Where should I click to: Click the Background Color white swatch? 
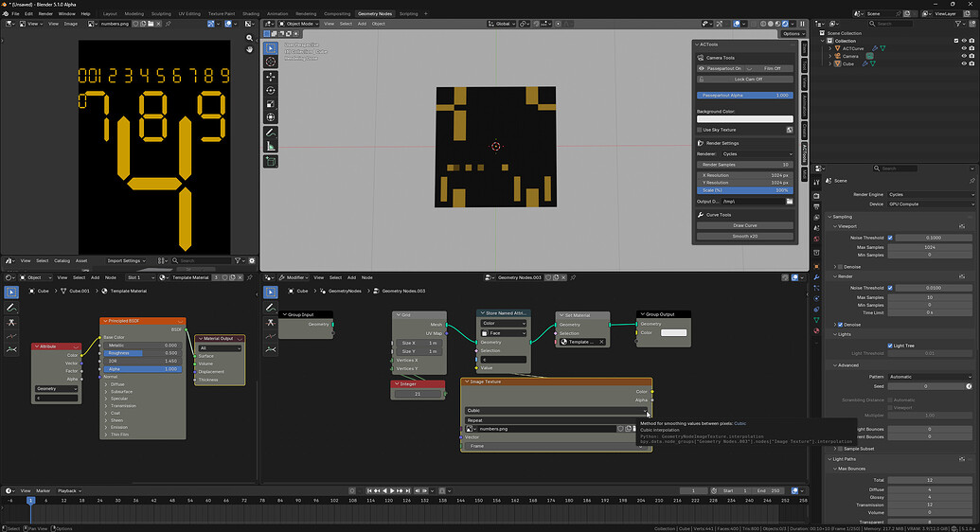pos(745,118)
